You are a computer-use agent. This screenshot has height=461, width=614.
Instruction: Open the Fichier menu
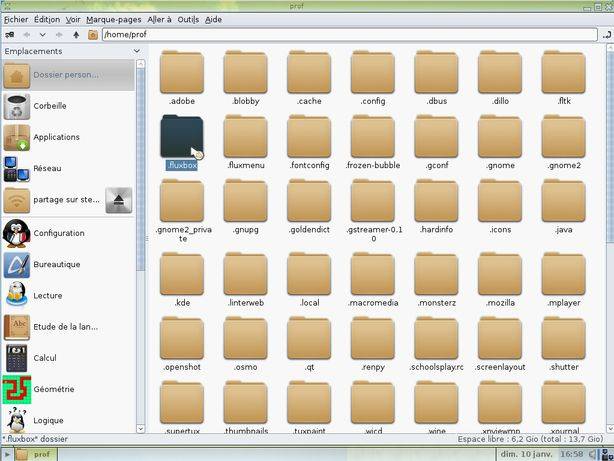[16, 20]
